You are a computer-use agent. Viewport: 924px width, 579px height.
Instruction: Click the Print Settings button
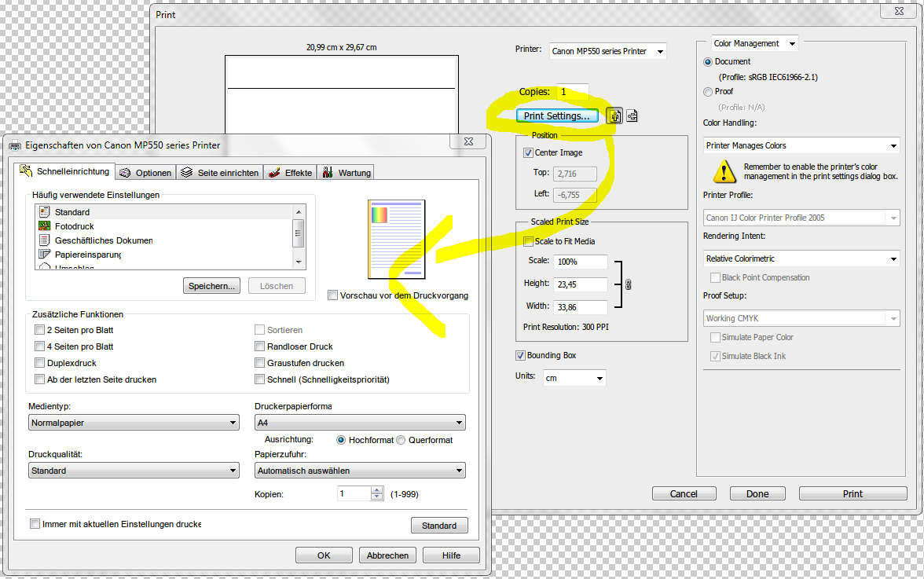557,116
